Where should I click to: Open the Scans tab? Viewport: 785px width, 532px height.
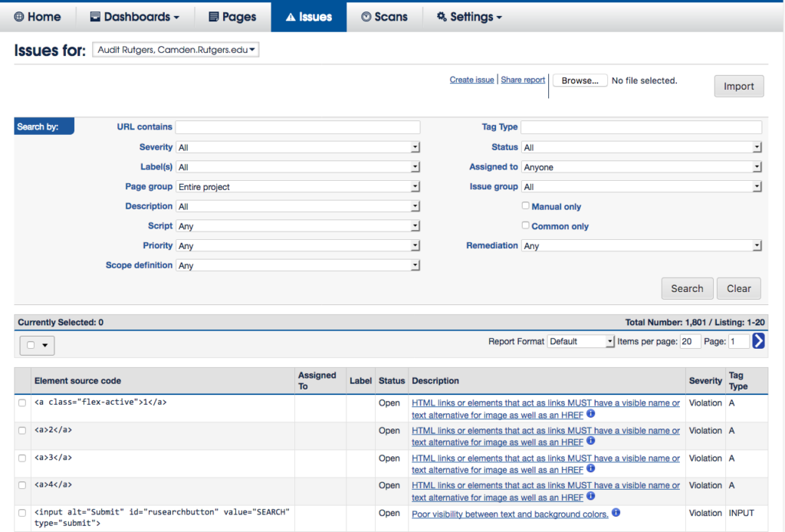384,17
